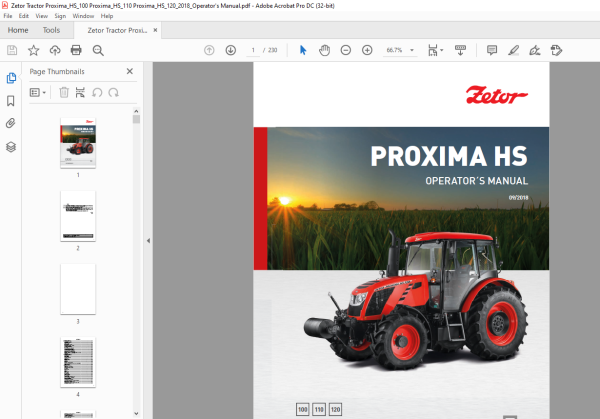Click the read mode keyboard icon
Viewport: 600px width, 419px height.
coord(460,50)
